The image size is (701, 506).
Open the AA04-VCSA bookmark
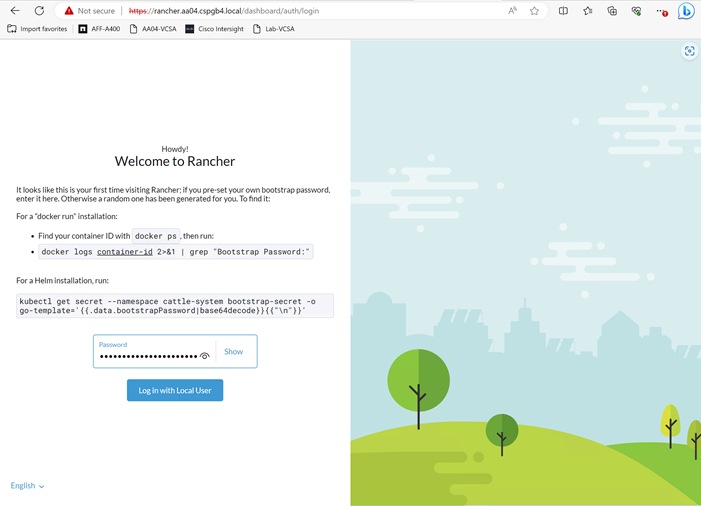[153, 29]
